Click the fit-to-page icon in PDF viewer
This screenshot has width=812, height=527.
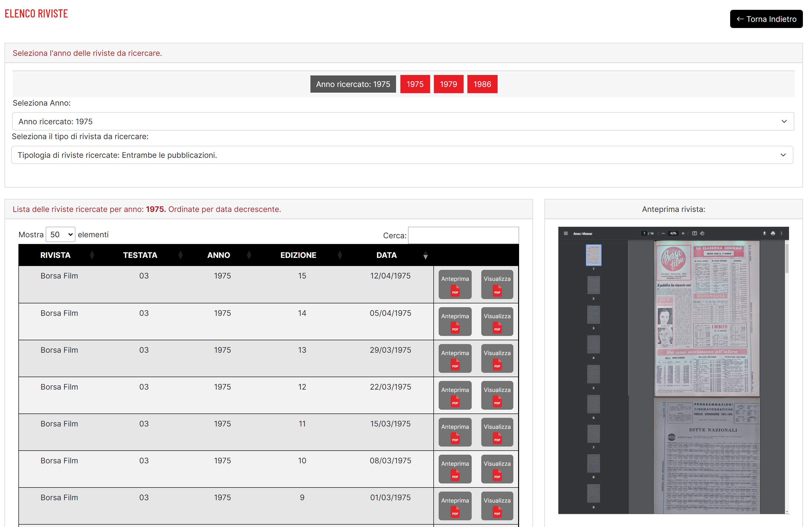coord(694,233)
